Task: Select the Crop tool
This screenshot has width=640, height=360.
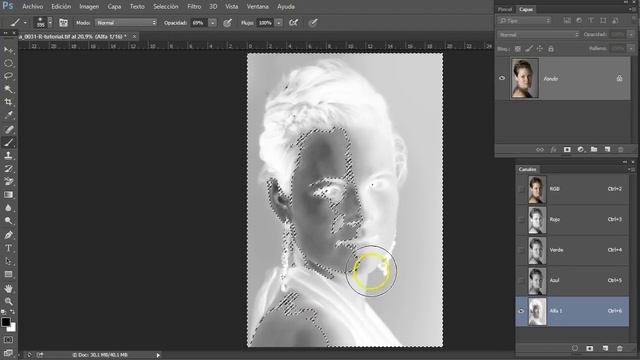Action: point(8,102)
